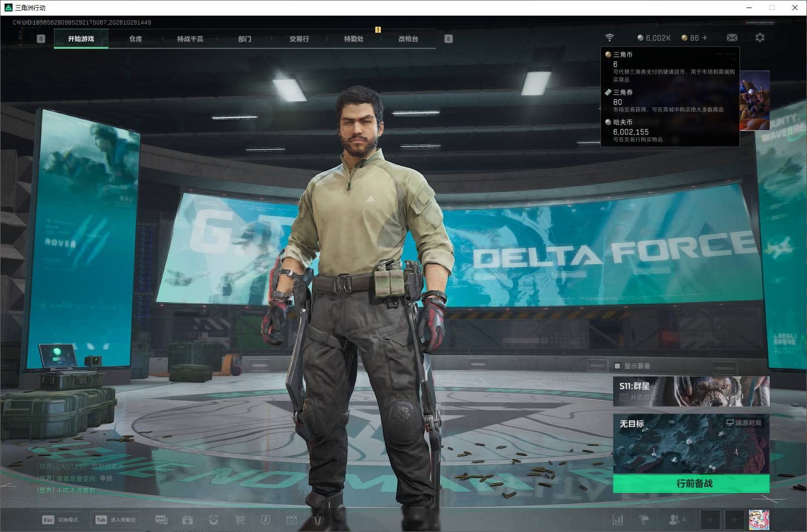Click the flags icon in bottom bar
The height and width of the screenshot is (532, 807).
click(644, 519)
